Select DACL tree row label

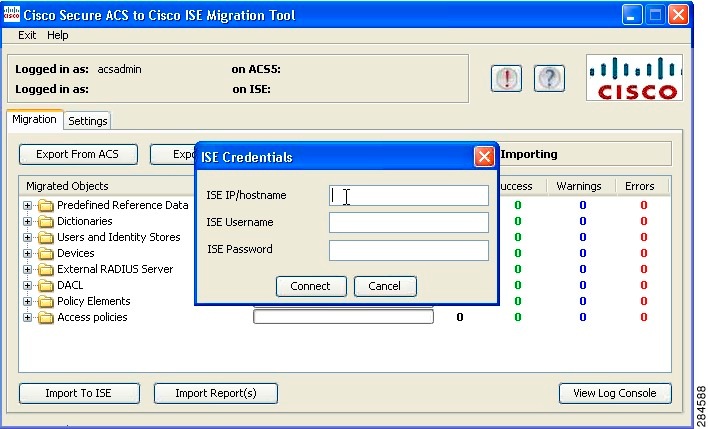(70, 285)
